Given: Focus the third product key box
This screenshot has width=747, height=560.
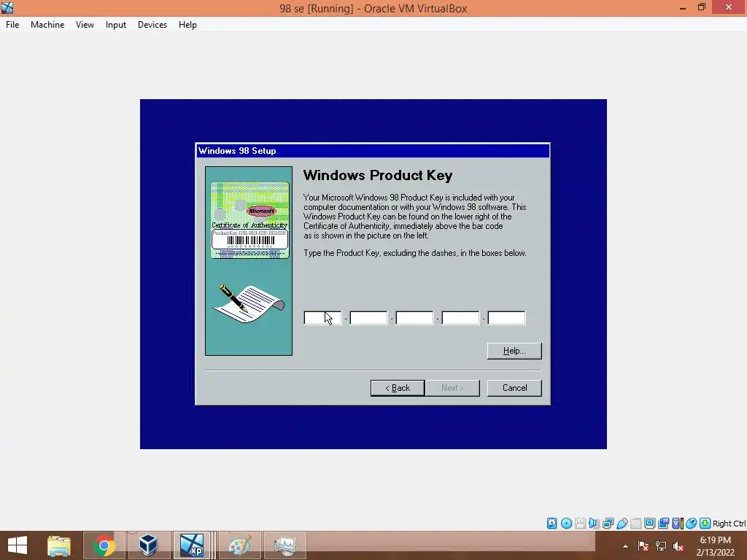Looking at the screenshot, I should coord(414,318).
